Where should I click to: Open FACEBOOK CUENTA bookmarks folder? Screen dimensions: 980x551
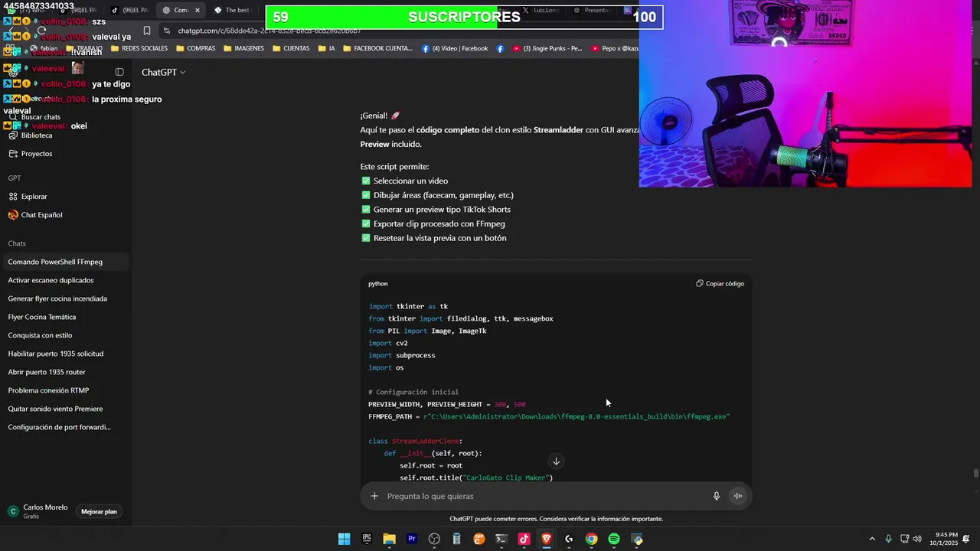click(377, 48)
